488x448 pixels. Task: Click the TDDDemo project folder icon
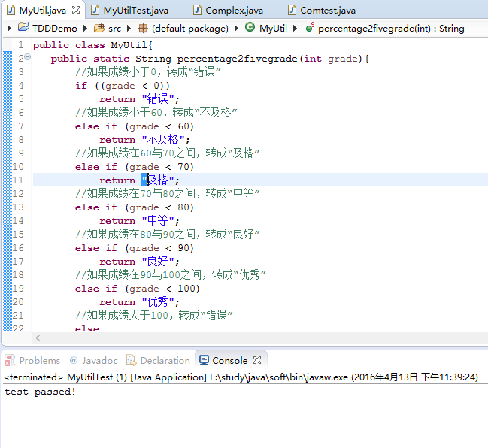(23, 27)
